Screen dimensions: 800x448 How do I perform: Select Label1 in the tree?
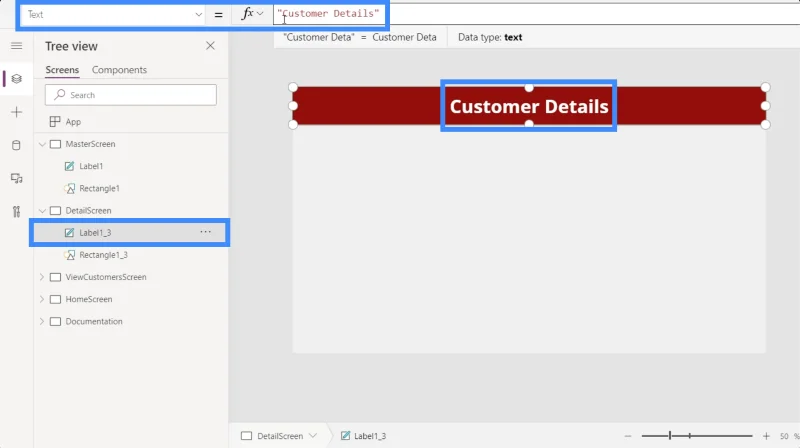(91, 166)
